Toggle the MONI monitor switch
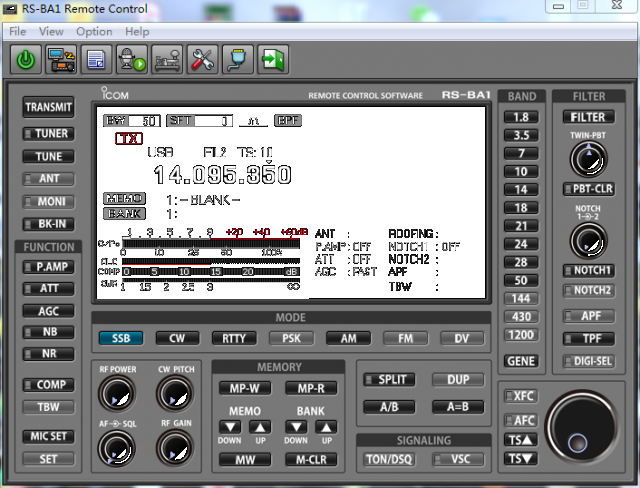Screen dimensions: 640x488 [49, 202]
